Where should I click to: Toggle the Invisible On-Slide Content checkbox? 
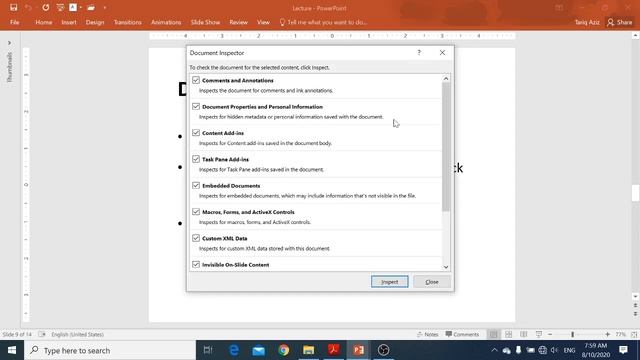(196, 264)
